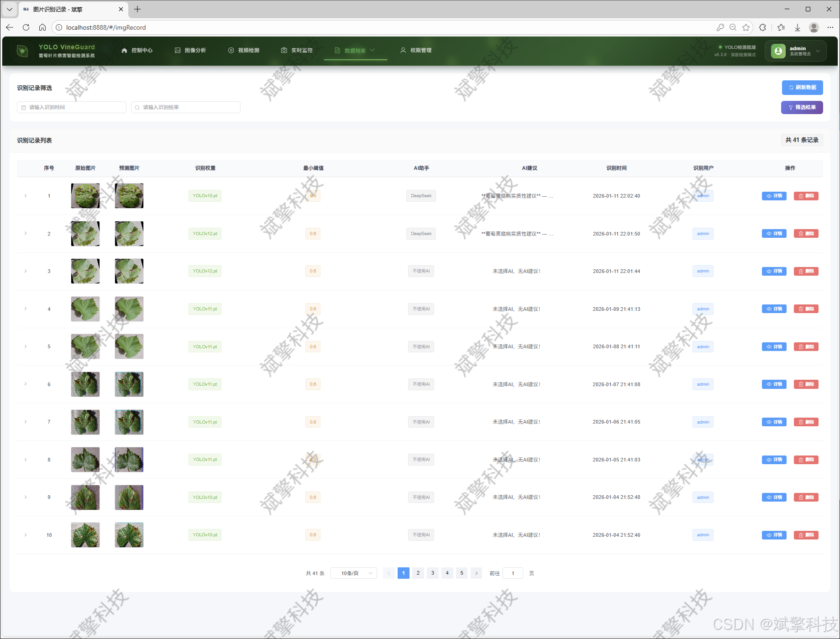Click the 共 41 条记录 badge
This screenshot has height=639, width=840.
click(x=802, y=140)
